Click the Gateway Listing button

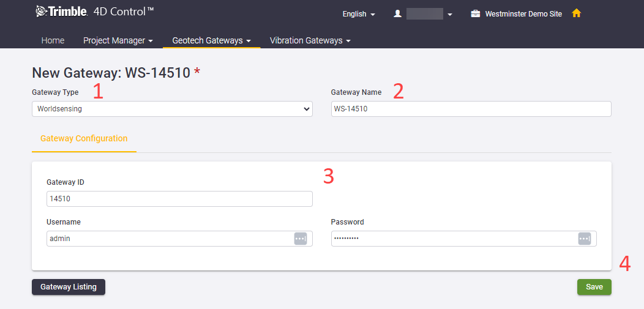pos(69,287)
